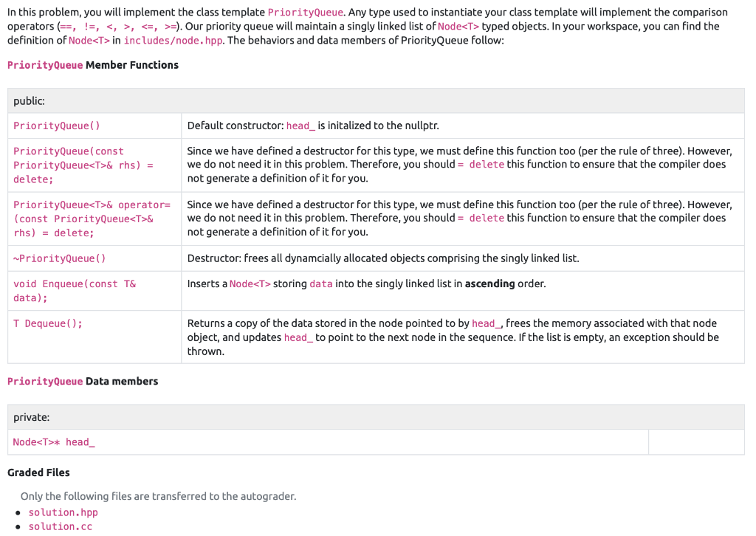Select the PriorityQueue() default constructor row
The height and width of the screenshot is (536, 756).
coord(56,126)
